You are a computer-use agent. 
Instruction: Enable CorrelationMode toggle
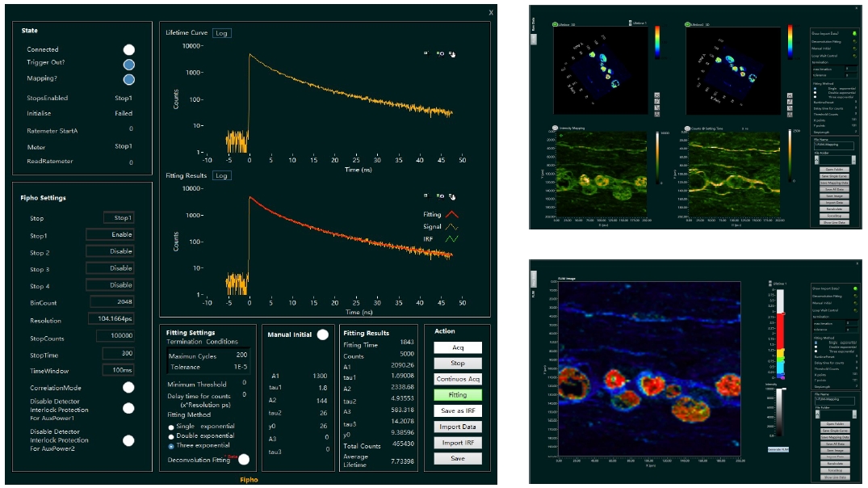(128, 387)
